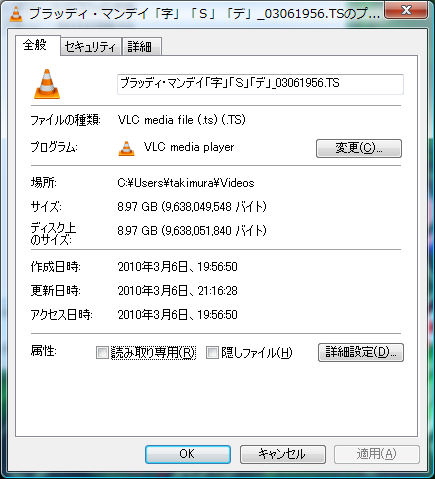435x479 pixels.
Task: Close the properties dialog window
Action: tap(406, 10)
